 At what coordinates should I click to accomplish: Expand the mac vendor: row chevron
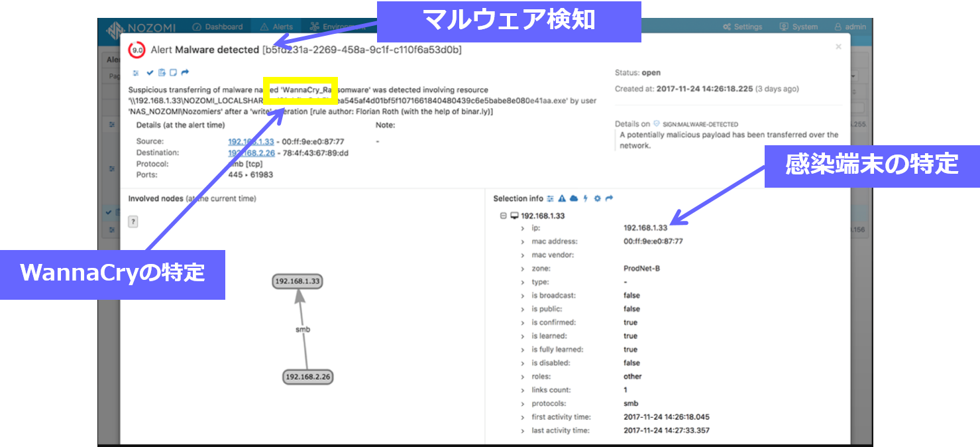[522, 255]
